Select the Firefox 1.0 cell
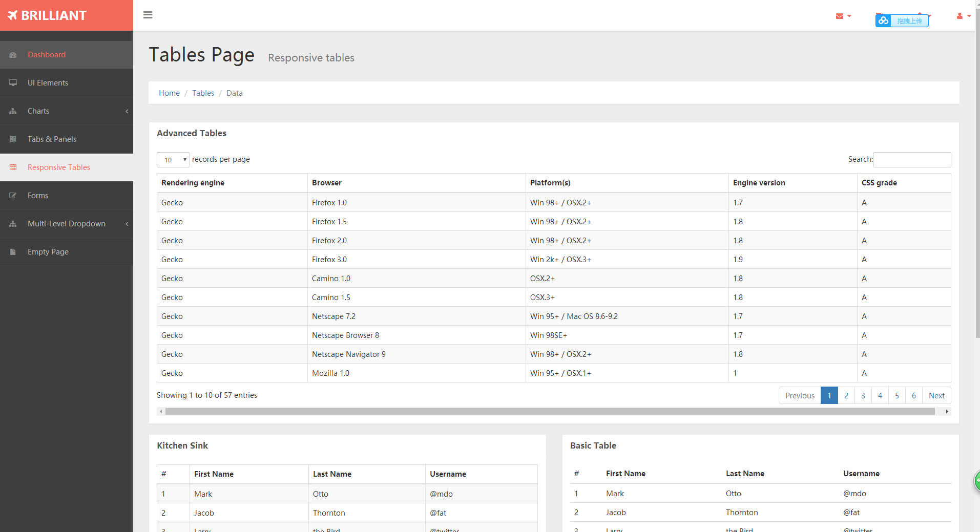The image size is (980, 532). click(416, 203)
